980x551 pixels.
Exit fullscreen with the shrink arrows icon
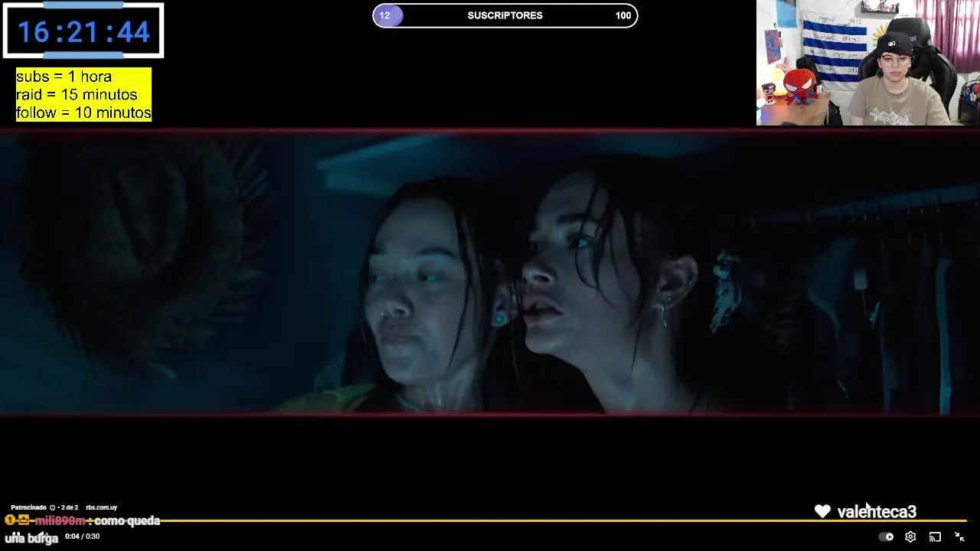959,537
